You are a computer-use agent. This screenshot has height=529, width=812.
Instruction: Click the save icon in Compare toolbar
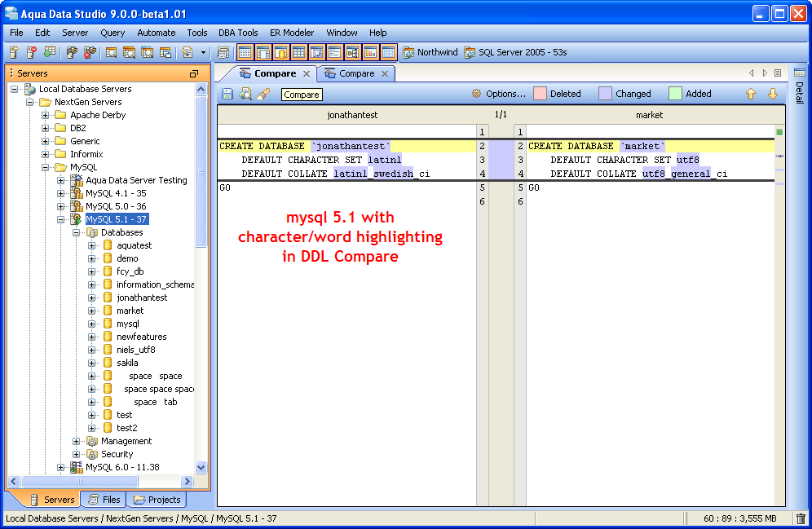coord(227,94)
